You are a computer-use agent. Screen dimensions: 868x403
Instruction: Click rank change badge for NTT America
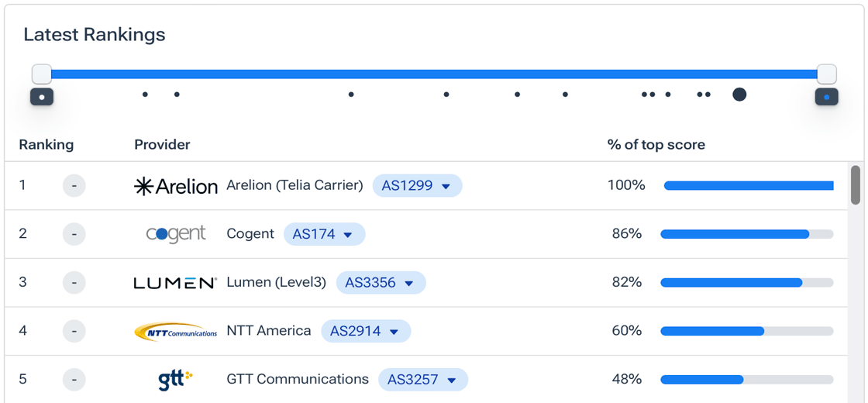74,331
